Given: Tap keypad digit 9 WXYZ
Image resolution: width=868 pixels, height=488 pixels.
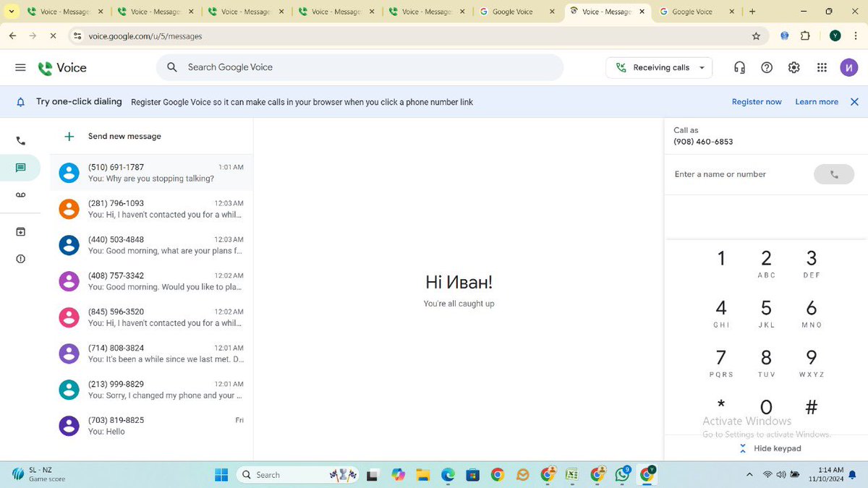Looking at the screenshot, I should pos(812,363).
